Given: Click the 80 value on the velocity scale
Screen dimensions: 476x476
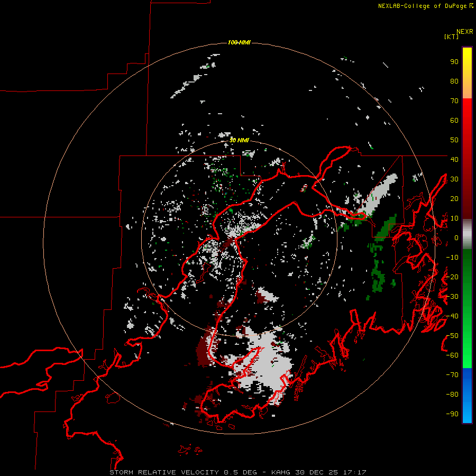Looking at the screenshot, I should click(x=454, y=81).
